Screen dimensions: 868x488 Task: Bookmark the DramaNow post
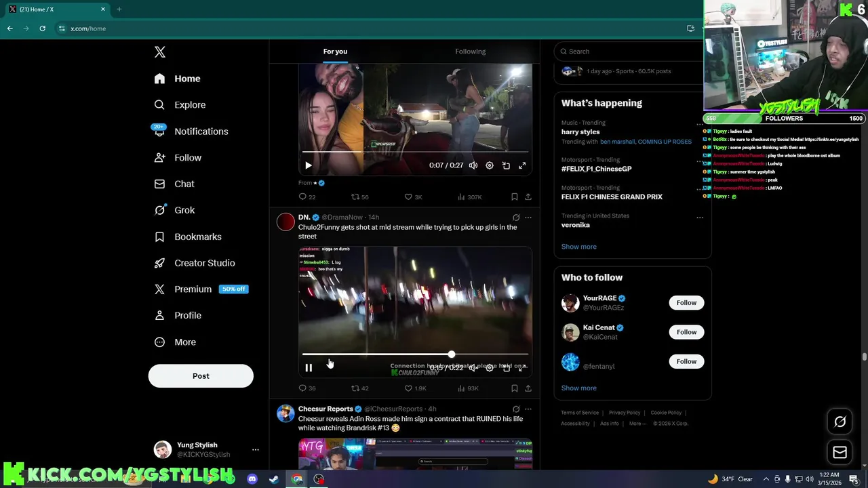pos(515,388)
